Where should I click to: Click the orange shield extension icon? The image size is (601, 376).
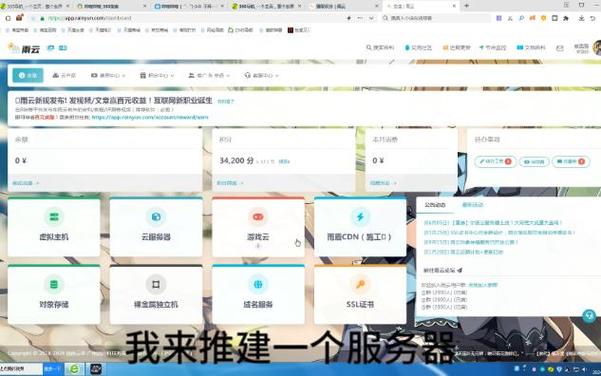point(543,18)
